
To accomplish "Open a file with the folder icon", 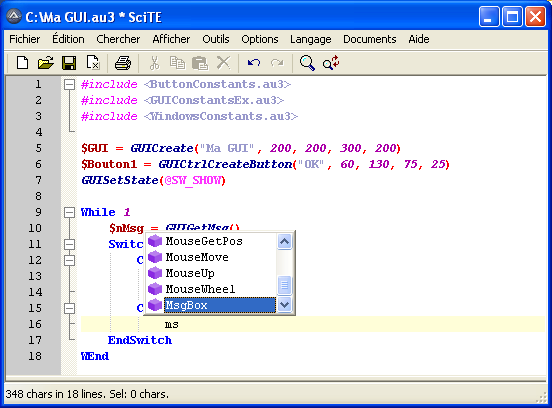I will [46, 63].
